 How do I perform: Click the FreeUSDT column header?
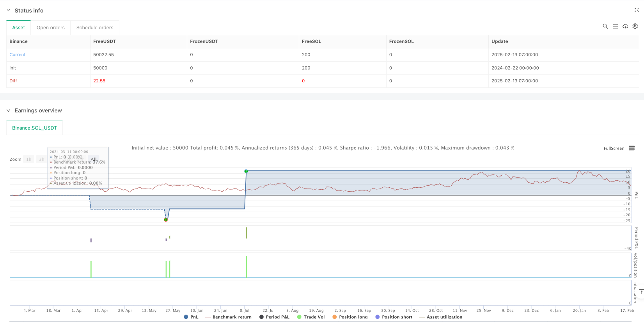[105, 41]
